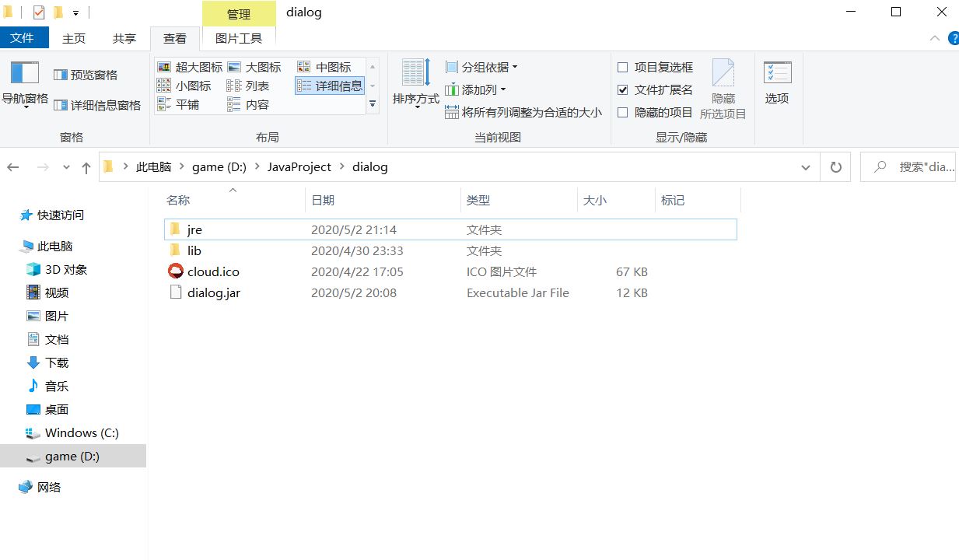Open 视频 (Videos) in navigation pane
Viewport: 959px width, 560px height.
47,292
